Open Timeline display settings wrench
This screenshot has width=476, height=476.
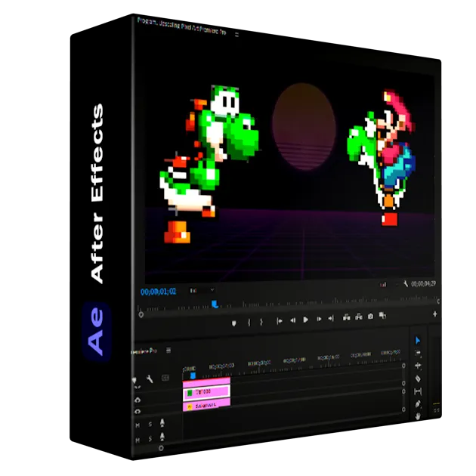click(150, 379)
